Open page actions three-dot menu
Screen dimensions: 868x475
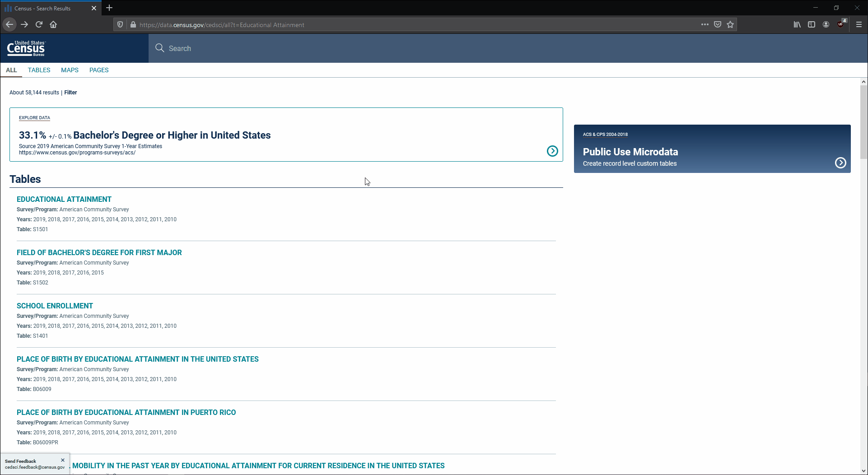click(705, 24)
